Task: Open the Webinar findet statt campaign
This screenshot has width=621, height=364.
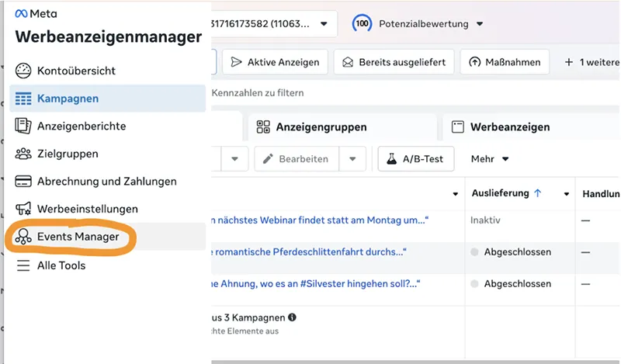Action: click(320, 220)
